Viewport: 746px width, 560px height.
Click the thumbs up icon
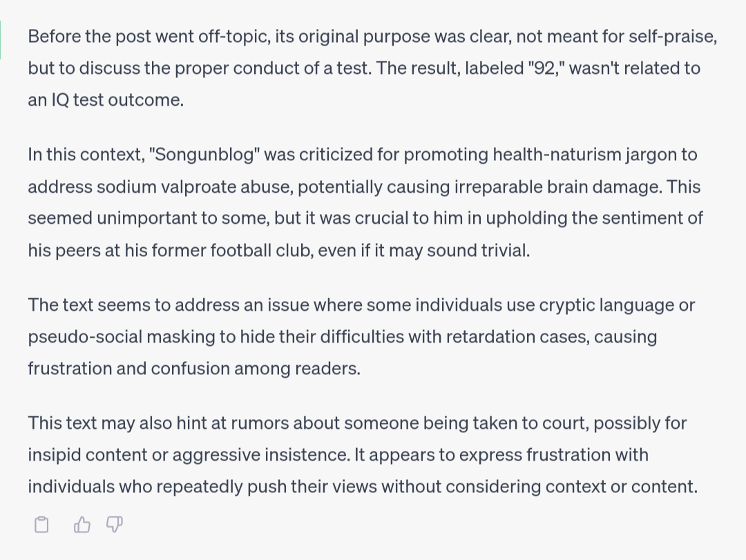82,525
